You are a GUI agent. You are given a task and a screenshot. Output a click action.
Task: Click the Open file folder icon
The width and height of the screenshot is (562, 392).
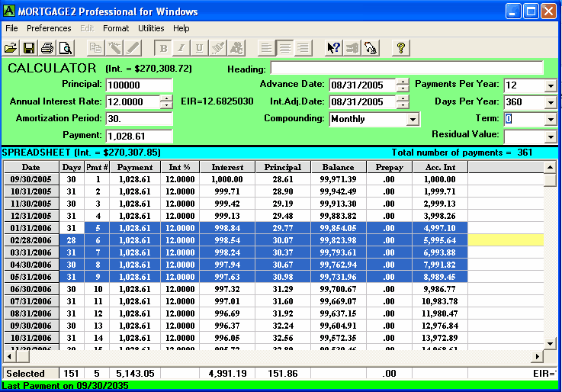pos(11,48)
